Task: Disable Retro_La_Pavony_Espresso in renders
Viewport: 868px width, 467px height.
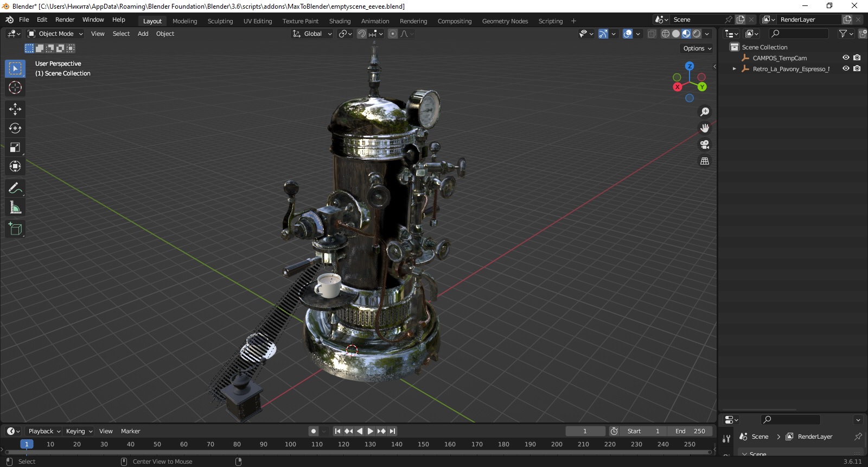Action: [857, 68]
